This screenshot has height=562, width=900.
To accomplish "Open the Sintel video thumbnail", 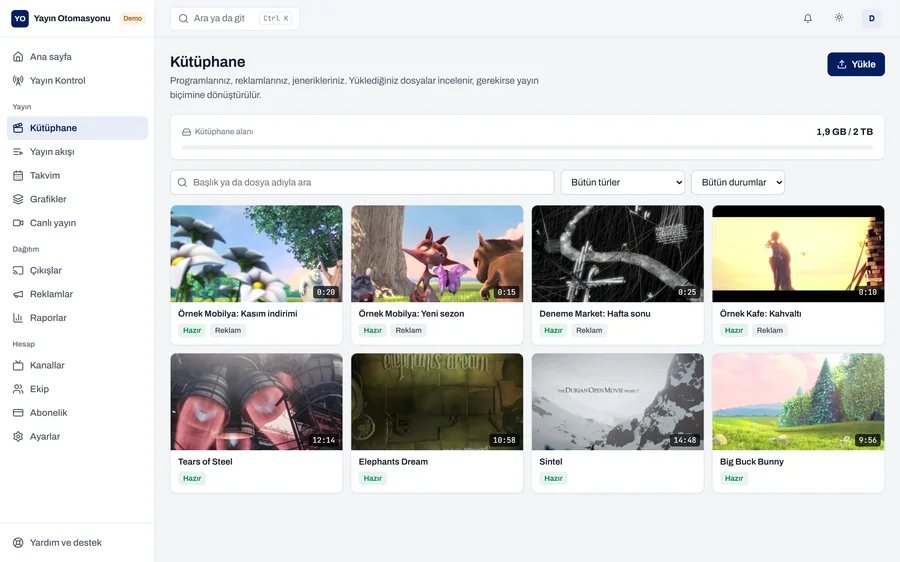I will (618, 402).
